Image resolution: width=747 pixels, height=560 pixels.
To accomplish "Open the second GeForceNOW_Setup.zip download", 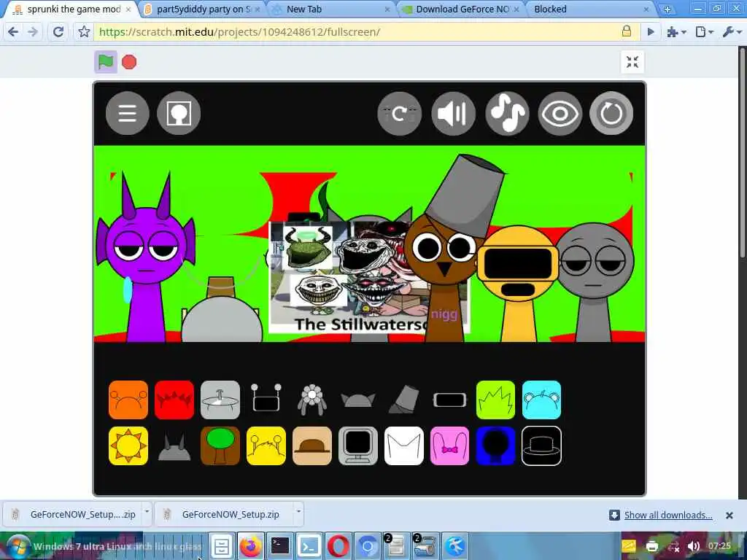I will coord(224,514).
